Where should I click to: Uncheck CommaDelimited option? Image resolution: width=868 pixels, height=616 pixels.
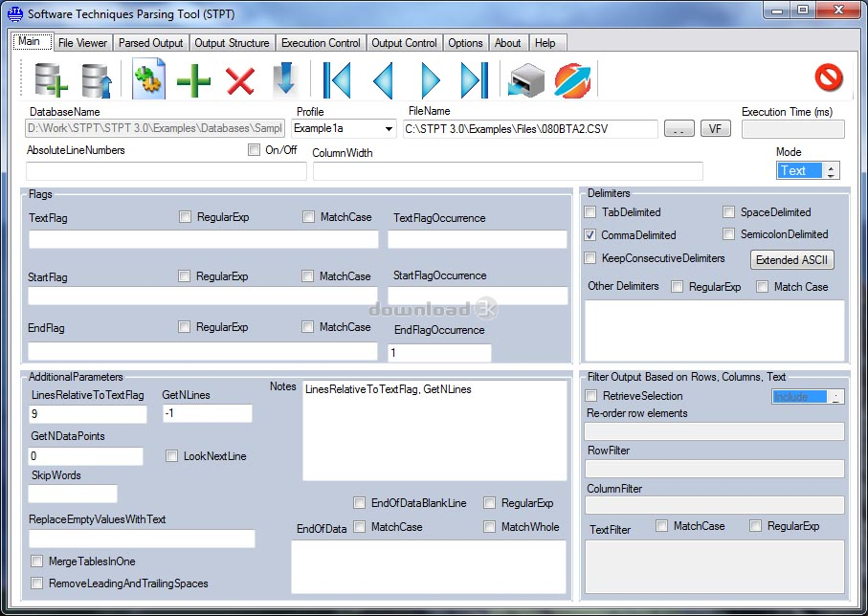(590, 234)
